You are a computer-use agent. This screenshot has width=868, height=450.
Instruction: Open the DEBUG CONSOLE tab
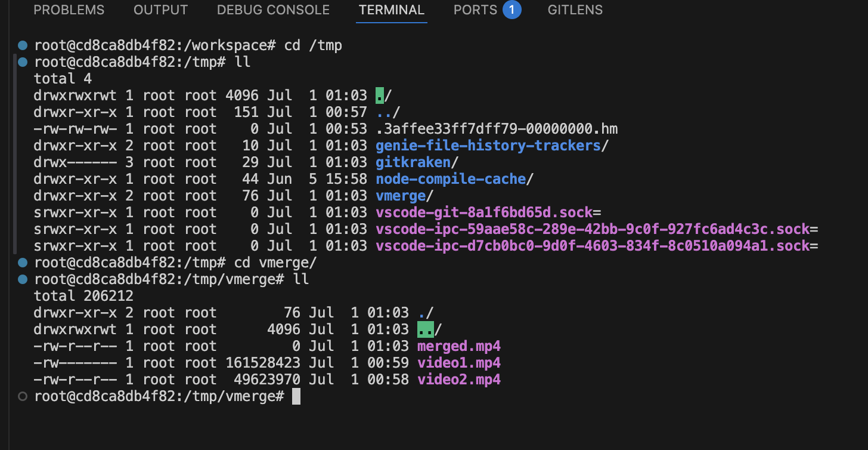pos(273,10)
